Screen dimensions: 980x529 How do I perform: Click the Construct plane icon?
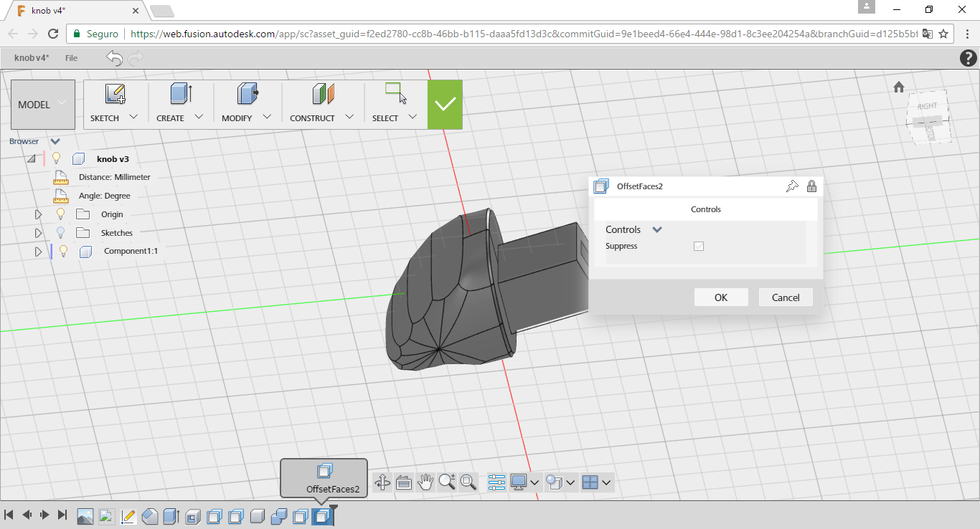(323, 94)
